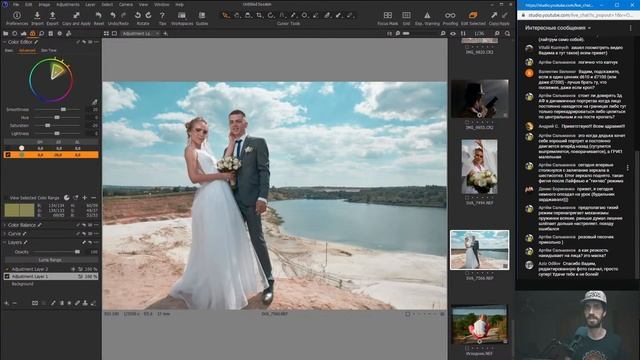Select the Background layer row
Image resolution: width=640 pixels, height=360 pixels.
point(50,284)
